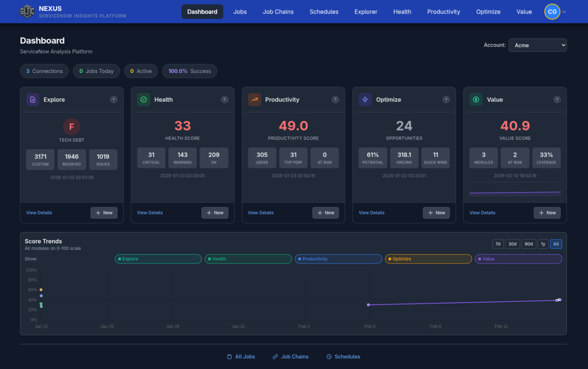Click the Health card checkmark icon

(144, 100)
